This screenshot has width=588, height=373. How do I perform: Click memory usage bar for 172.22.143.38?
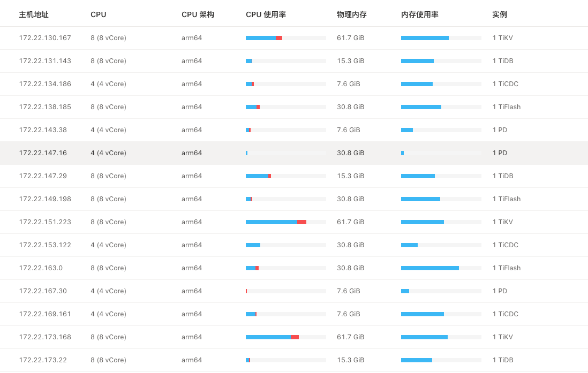441,130
